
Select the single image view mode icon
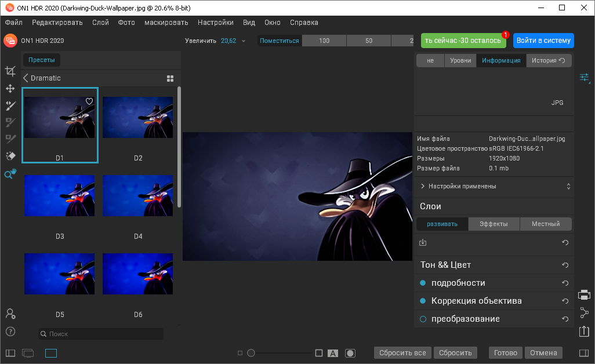tap(51, 354)
